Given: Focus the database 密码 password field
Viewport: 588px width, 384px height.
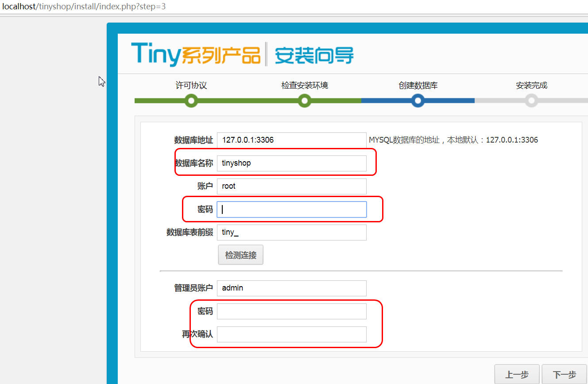Looking at the screenshot, I should click(291, 209).
